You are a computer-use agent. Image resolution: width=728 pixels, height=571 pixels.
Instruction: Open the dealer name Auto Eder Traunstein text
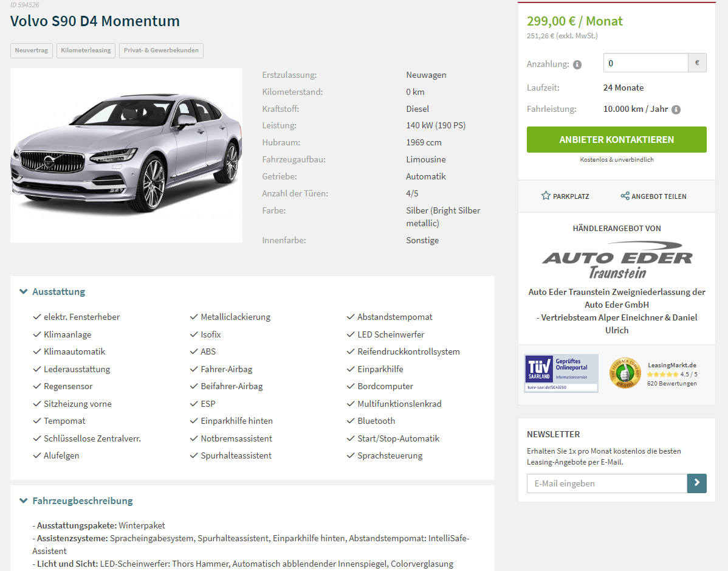[x=617, y=311]
